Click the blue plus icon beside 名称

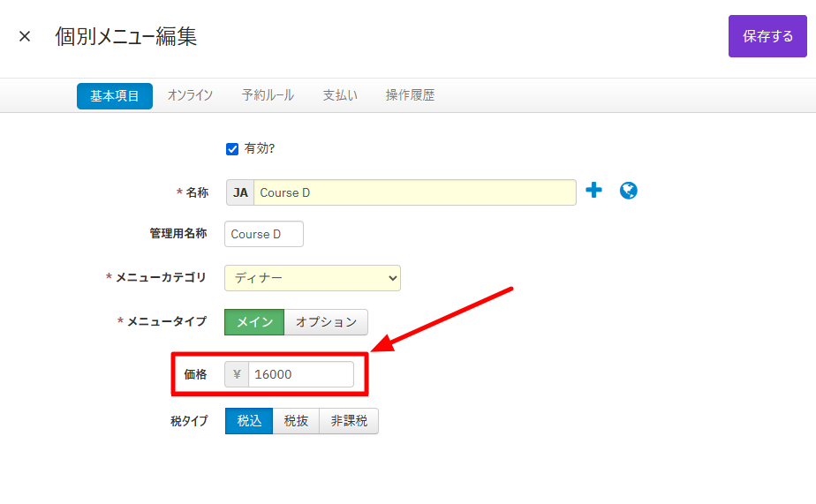(593, 191)
